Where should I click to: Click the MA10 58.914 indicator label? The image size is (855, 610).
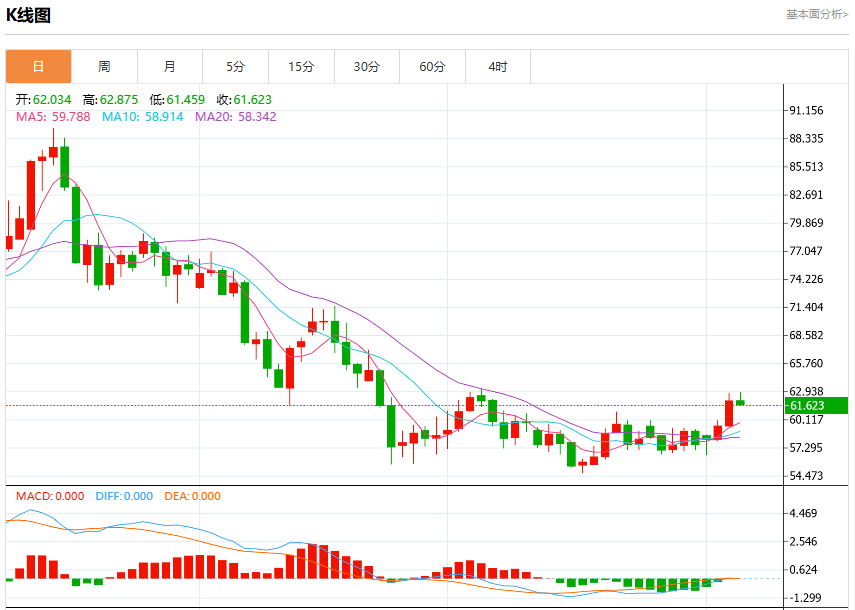[142, 117]
